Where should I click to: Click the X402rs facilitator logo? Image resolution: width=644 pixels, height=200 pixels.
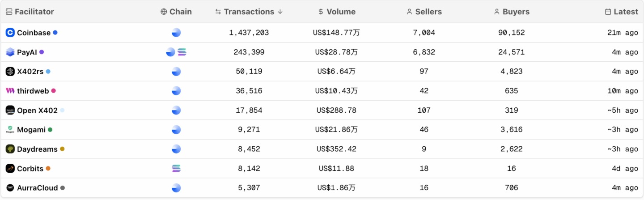pyautogui.click(x=10, y=72)
